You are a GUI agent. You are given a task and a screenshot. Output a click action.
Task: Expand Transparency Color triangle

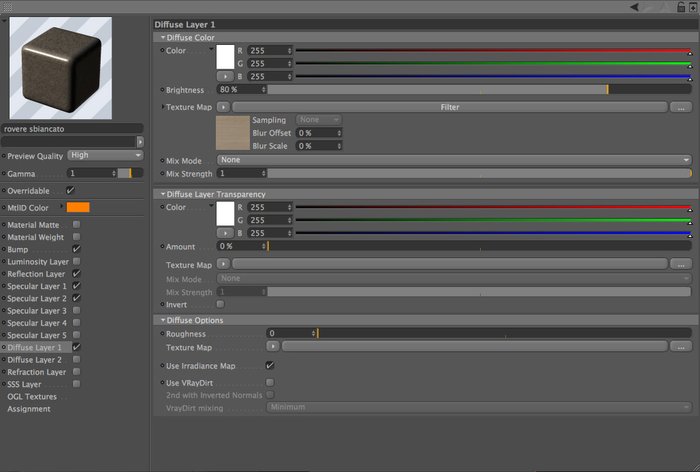pyautogui.click(x=211, y=205)
